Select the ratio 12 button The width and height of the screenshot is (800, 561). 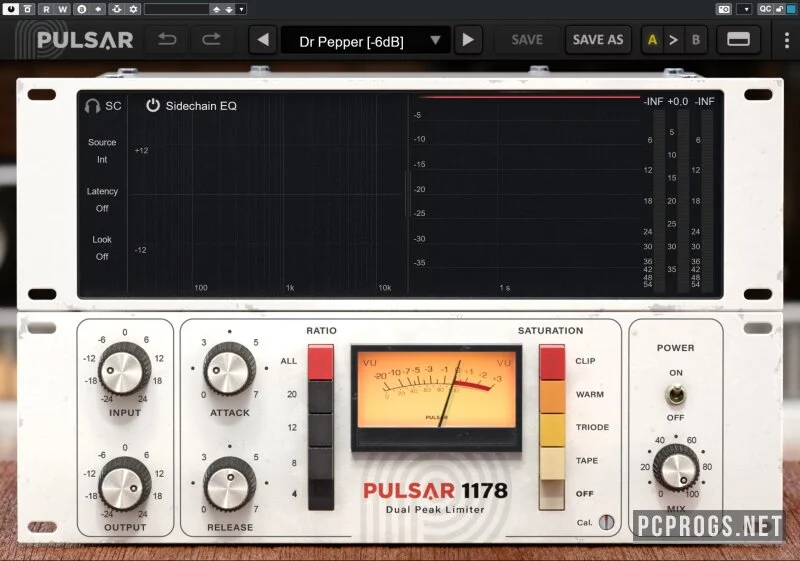pyautogui.click(x=321, y=430)
